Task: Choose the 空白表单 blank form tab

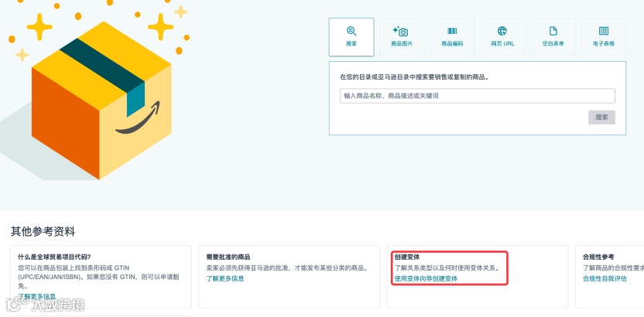Action: [553, 37]
